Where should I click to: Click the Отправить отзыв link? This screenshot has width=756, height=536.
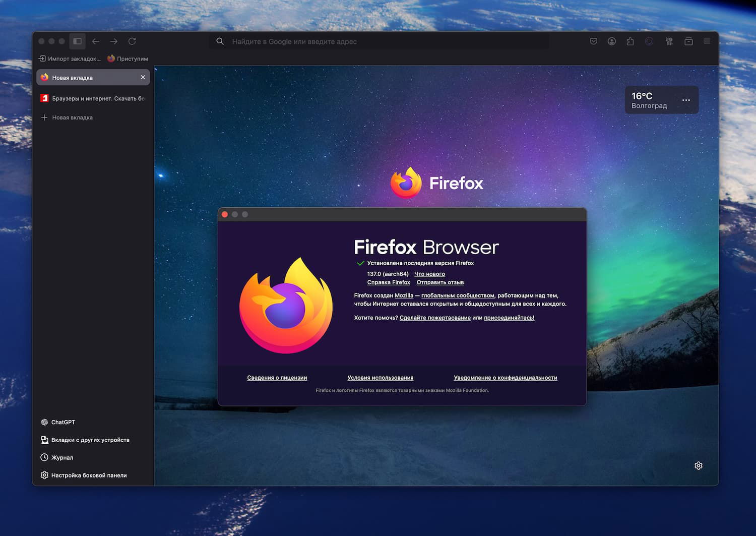click(x=440, y=282)
